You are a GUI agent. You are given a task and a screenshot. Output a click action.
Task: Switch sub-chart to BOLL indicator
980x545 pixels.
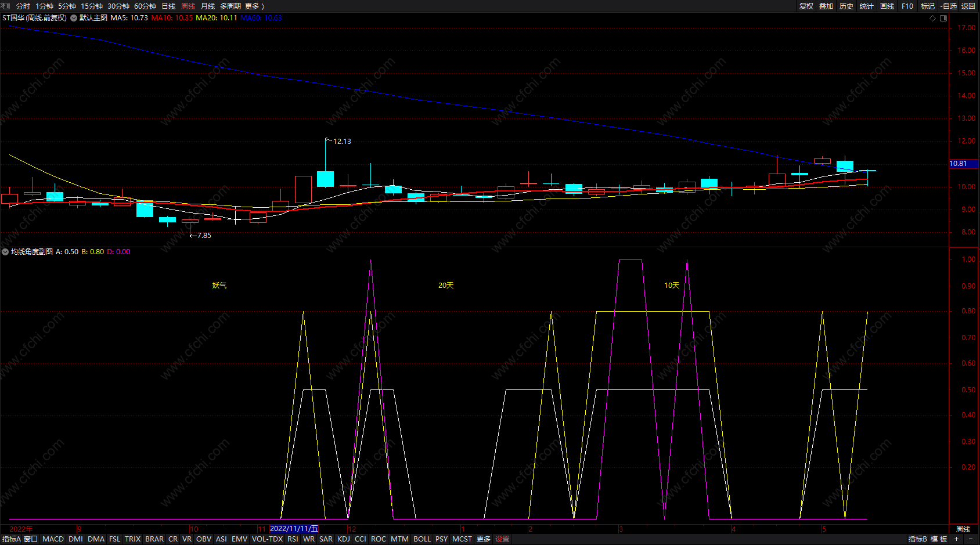point(422,539)
